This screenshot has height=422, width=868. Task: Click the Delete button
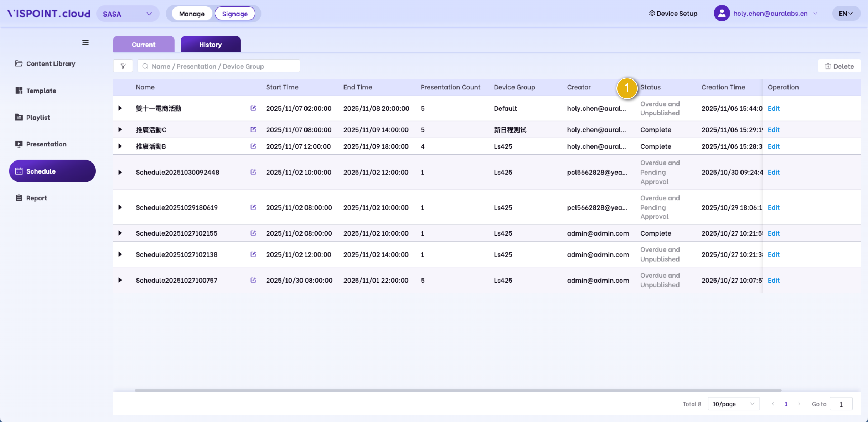[x=839, y=66]
